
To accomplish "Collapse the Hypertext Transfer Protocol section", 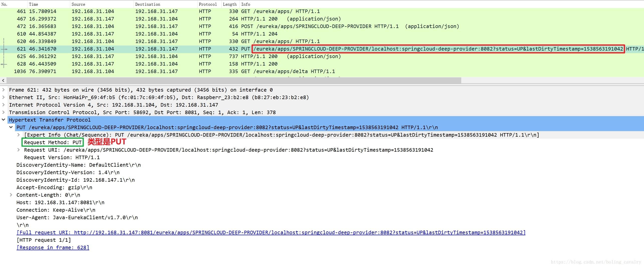I will point(4,120).
